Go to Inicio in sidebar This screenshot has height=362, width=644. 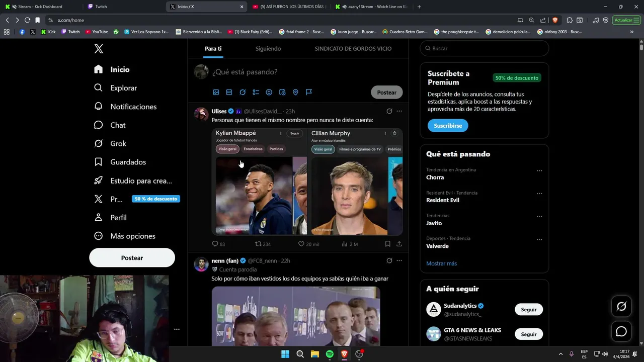point(112,69)
